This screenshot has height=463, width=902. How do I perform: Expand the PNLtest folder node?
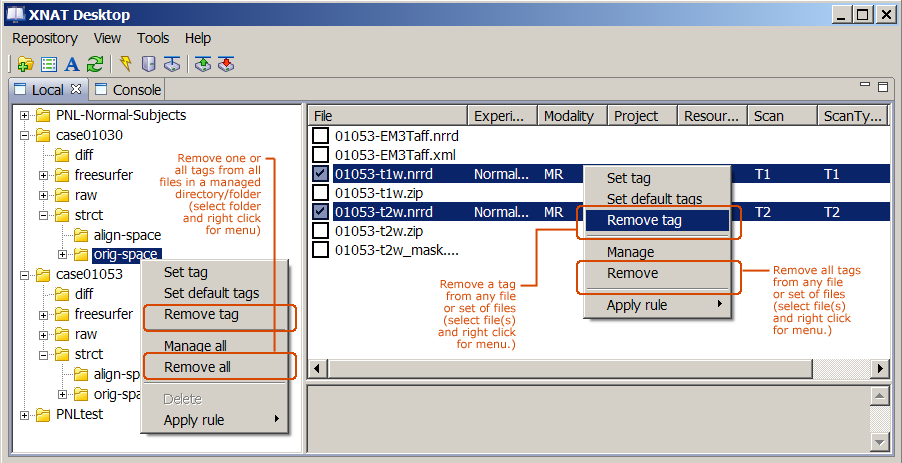(24, 414)
